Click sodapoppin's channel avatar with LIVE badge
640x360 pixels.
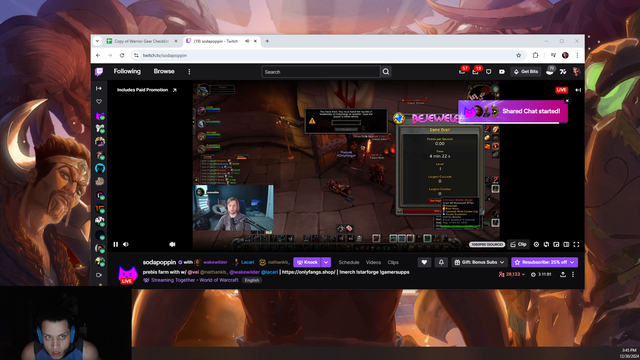pos(128,274)
